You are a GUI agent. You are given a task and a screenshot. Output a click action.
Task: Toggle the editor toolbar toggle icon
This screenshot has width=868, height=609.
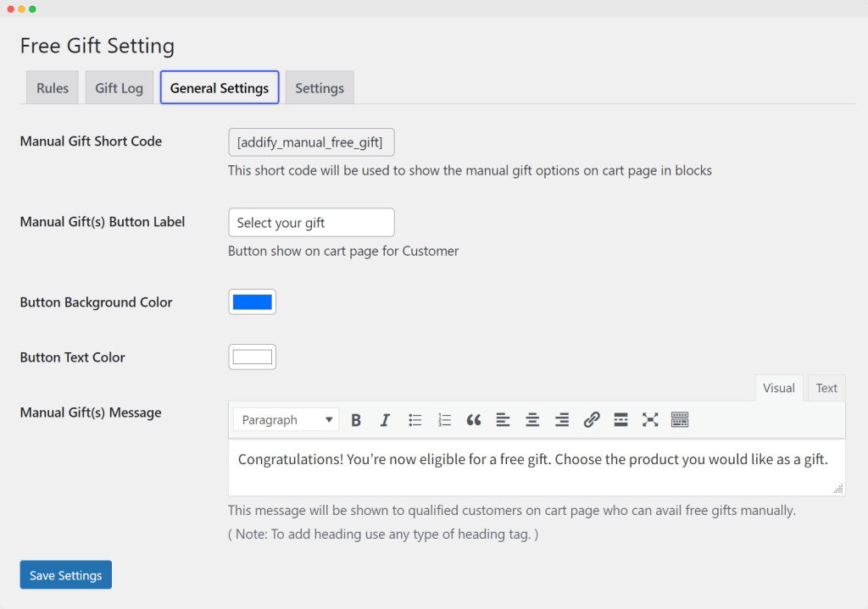click(x=680, y=420)
